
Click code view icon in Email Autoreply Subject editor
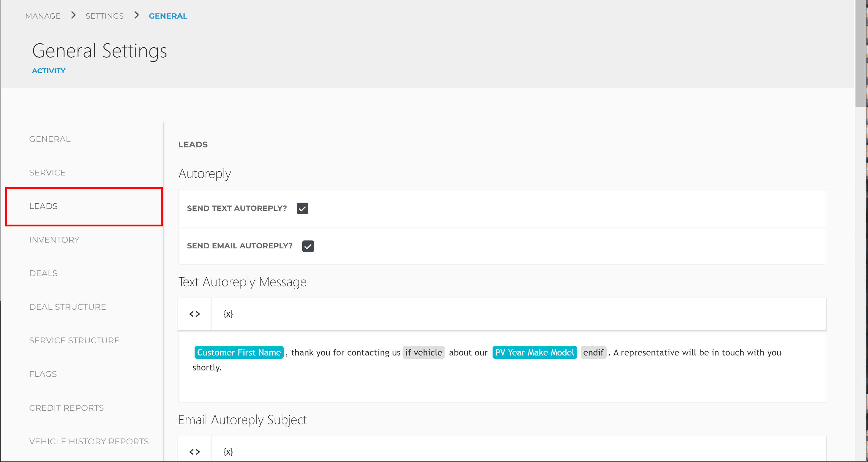point(194,452)
